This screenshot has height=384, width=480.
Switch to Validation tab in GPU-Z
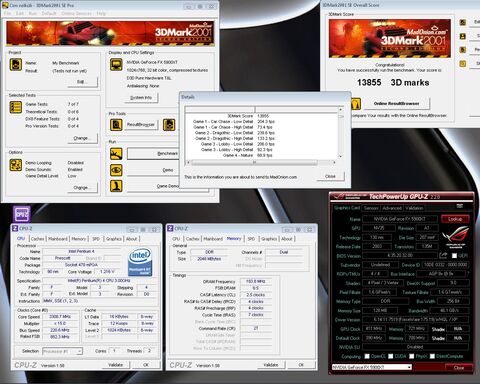[414, 208]
